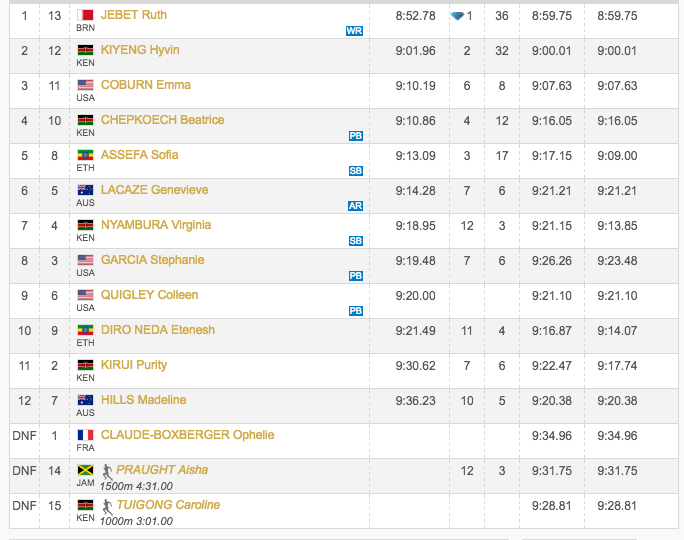The image size is (684, 540).
Task: Click the AR badge on Lacaze's row
Action: 355,206
